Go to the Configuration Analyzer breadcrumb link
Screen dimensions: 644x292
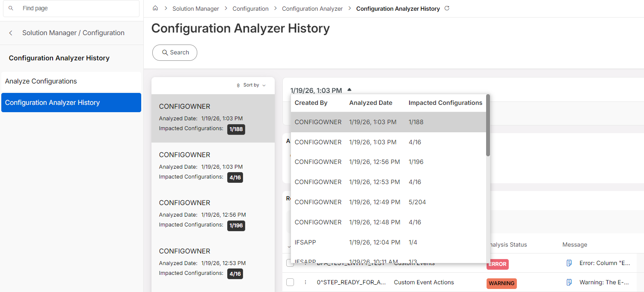point(312,9)
